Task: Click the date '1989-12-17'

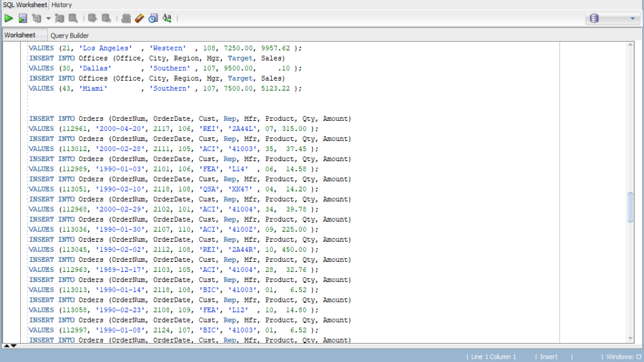Action: (x=120, y=270)
